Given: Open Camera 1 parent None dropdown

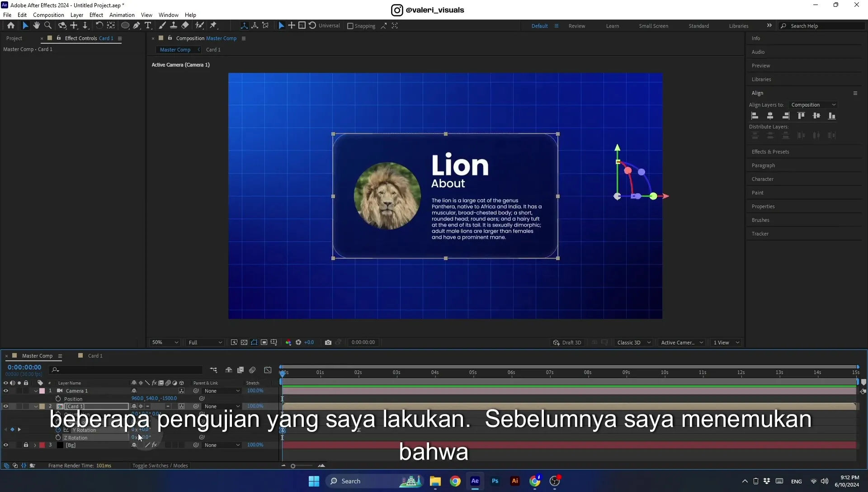Looking at the screenshot, I should point(222,391).
